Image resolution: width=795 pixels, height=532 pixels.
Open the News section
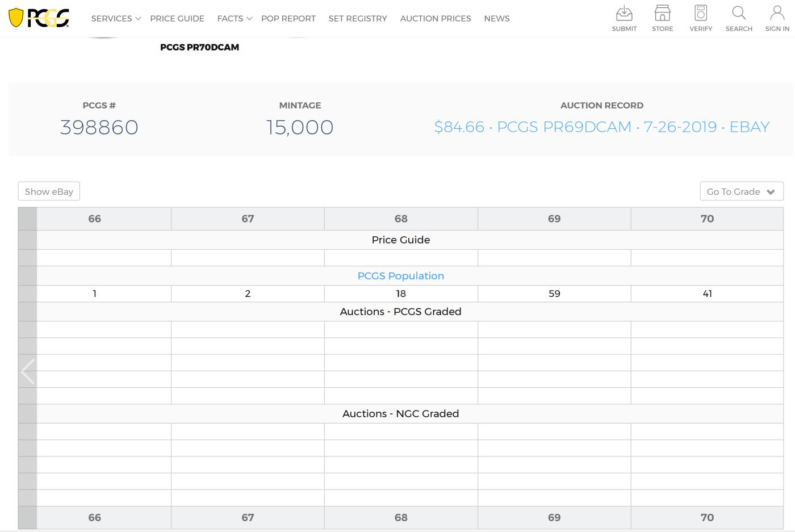(x=497, y=19)
